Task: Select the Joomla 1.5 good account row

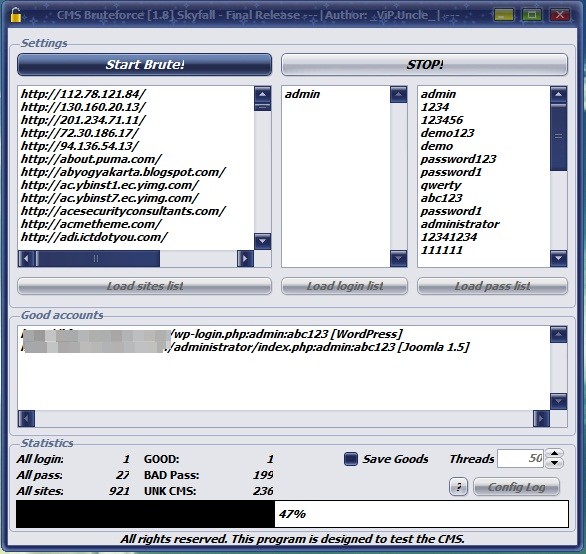Action: [245, 347]
